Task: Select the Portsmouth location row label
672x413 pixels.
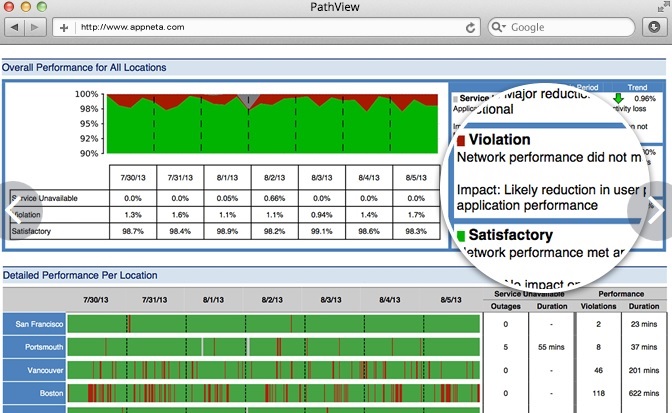Action: 35,347
